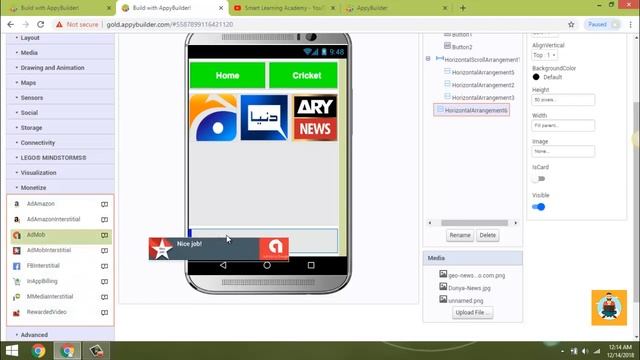Click the orange mascot chat icon
The height and width of the screenshot is (360, 640).
pyautogui.click(x=609, y=308)
